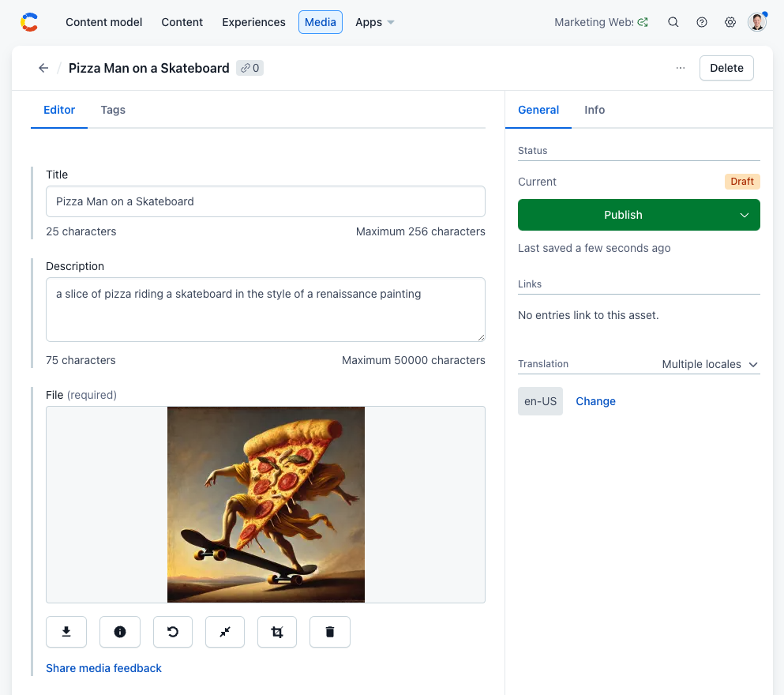This screenshot has width=784, height=695.
Task: Click the rotate image icon
Action: click(173, 632)
